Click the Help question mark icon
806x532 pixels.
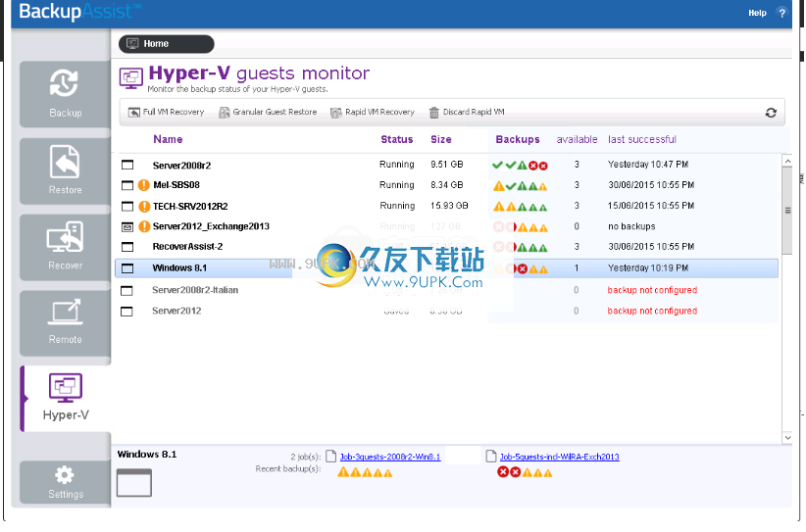point(781,13)
